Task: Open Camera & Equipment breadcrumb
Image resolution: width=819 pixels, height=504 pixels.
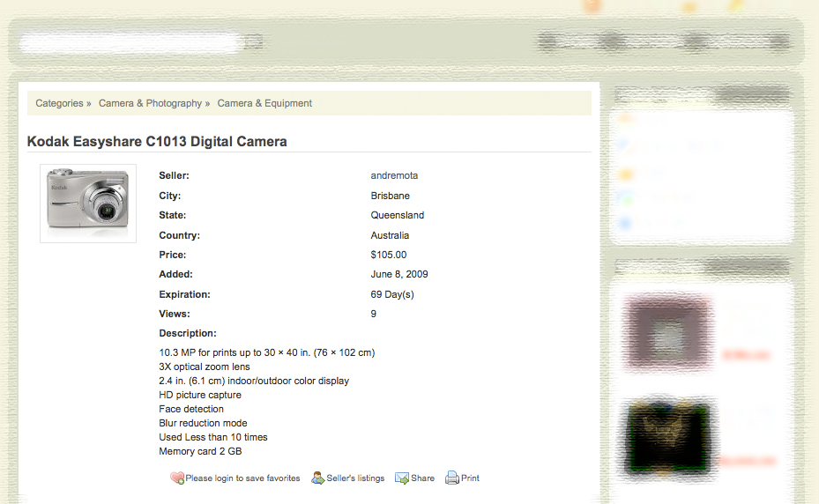Action: [264, 103]
